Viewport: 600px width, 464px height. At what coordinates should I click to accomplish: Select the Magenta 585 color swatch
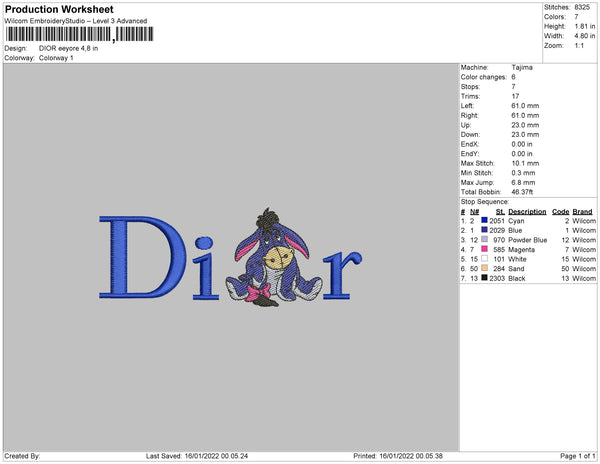tap(484, 249)
